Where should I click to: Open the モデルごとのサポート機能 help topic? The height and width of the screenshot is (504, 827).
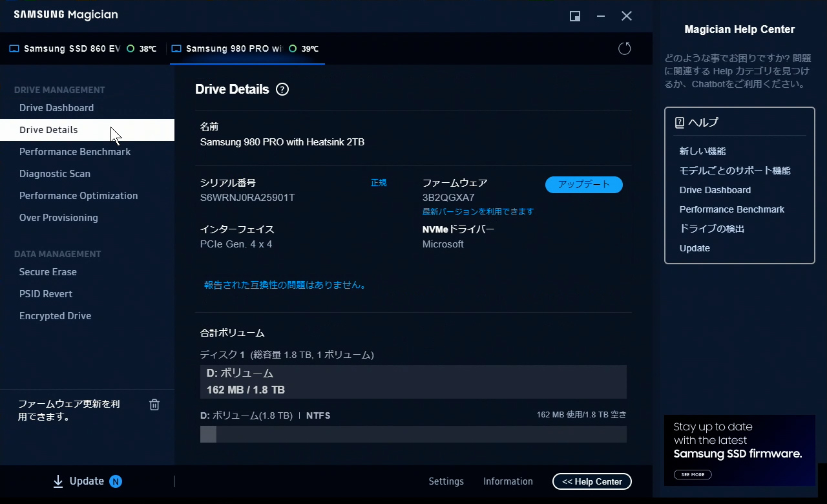pyautogui.click(x=735, y=171)
